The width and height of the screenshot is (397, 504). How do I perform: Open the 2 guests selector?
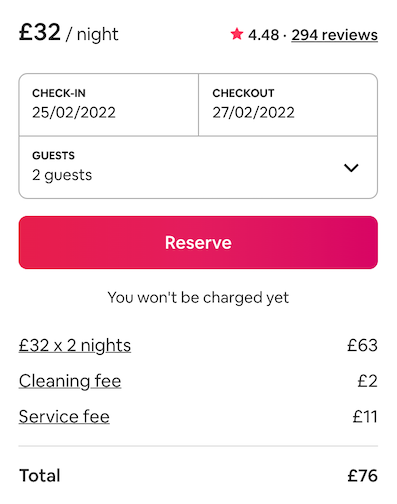(x=198, y=167)
